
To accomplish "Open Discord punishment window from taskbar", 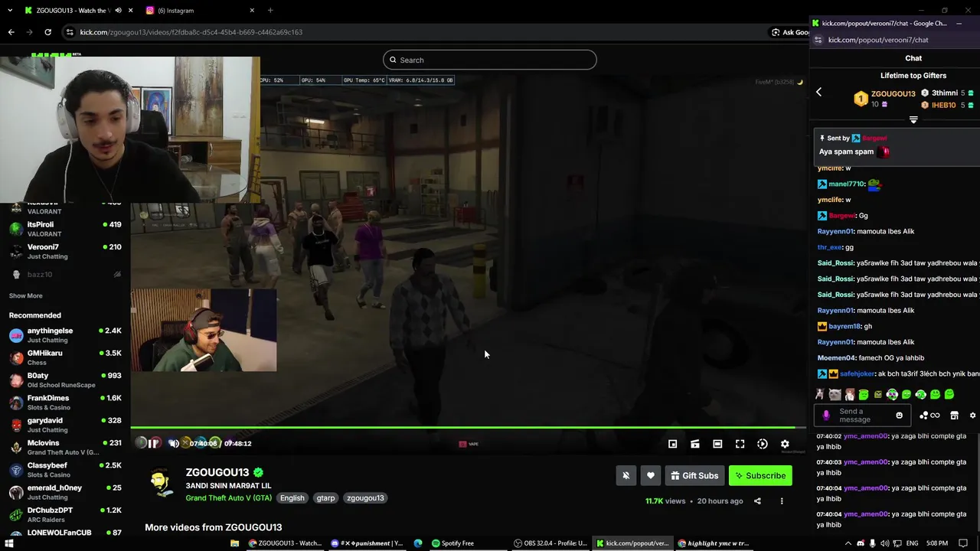I will tap(367, 543).
